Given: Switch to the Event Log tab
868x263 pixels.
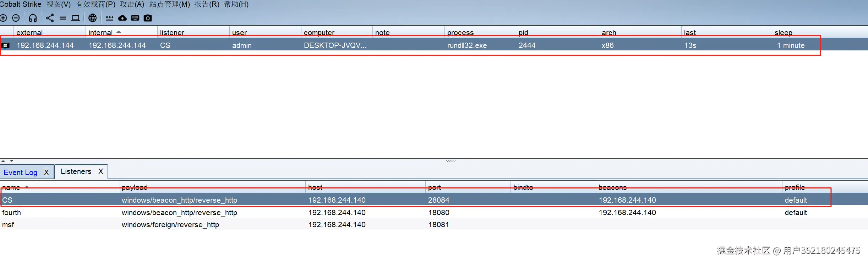Looking at the screenshot, I should [x=21, y=172].
